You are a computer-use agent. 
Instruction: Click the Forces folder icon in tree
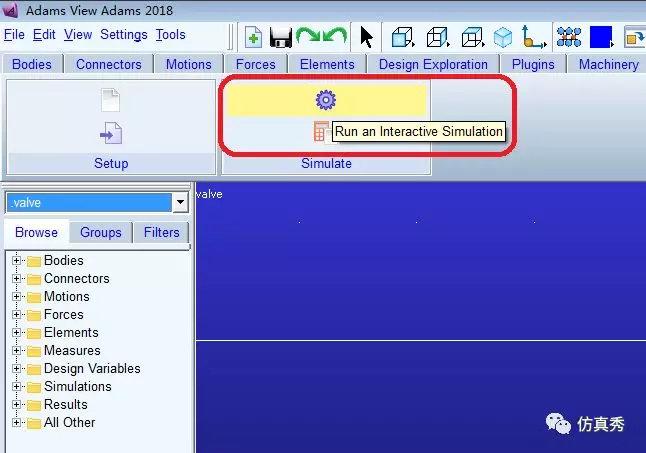(34, 315)
